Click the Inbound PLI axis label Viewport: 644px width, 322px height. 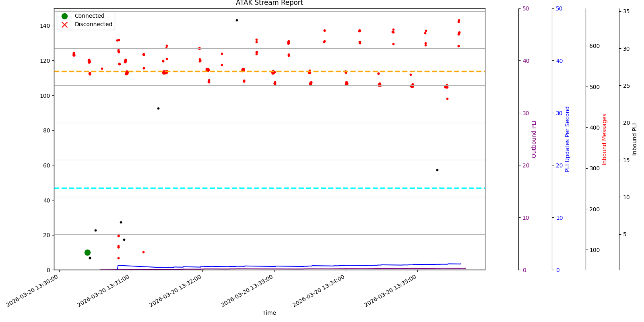[x=635, y=139]
